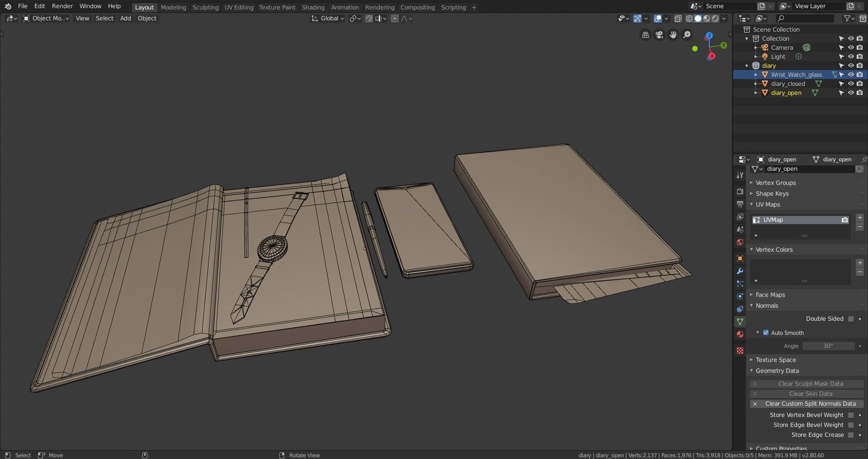Enable wireframe viewport shading mode

point(690,19)
